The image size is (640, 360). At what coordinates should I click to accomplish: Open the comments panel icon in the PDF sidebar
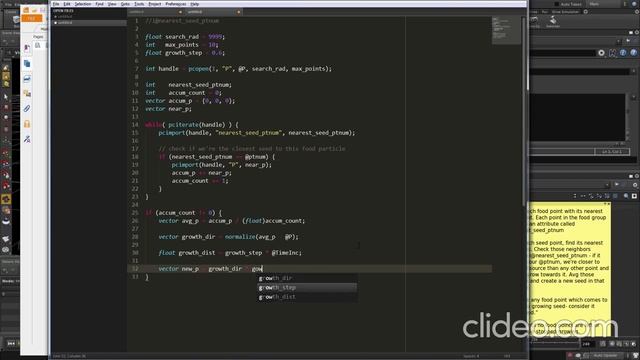click(27, 93)
